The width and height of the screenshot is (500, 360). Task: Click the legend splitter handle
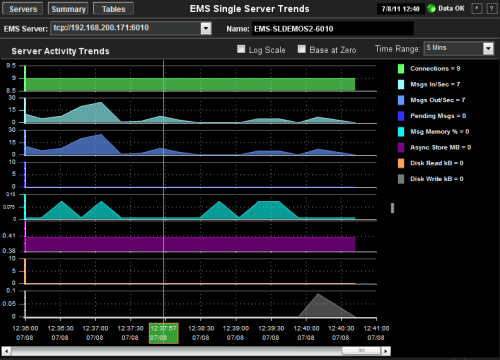[x=392, y=208]
